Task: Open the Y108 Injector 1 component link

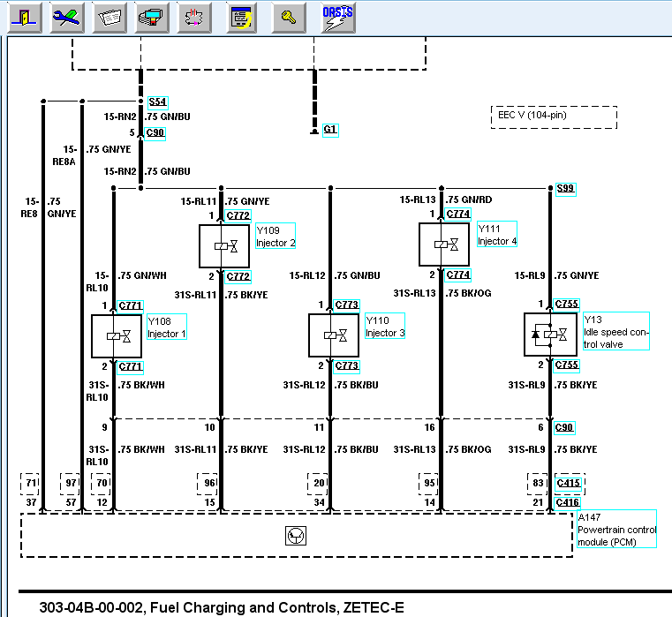Action: click(x=167, y=327)
